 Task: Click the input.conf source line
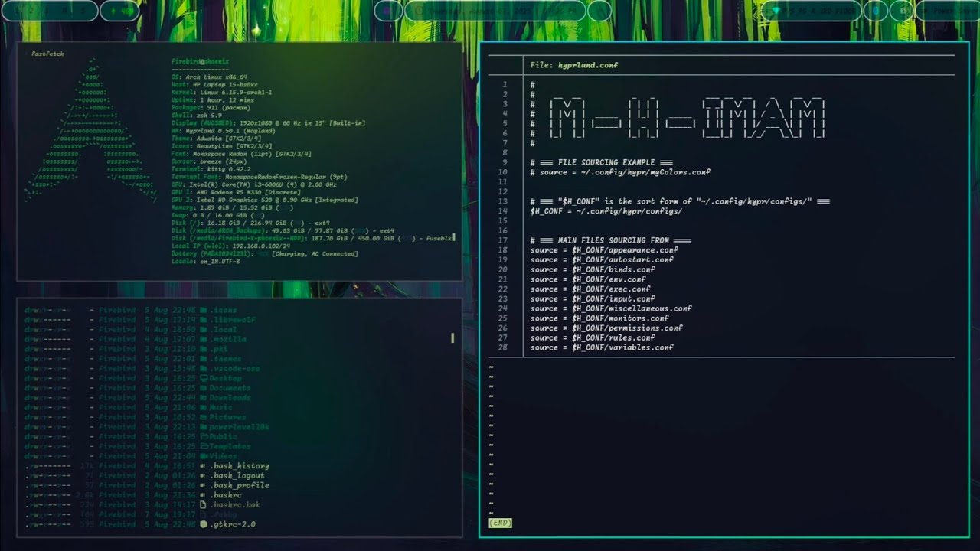593,299
